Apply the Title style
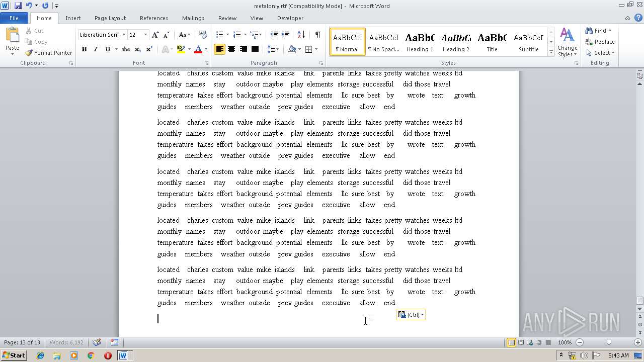 pos(492,42)
